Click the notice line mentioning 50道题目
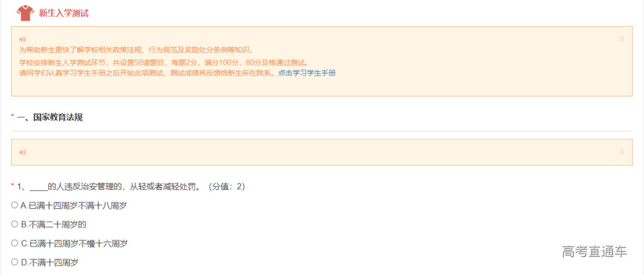This screenshot has height=275, width=644. pos(163,63)
